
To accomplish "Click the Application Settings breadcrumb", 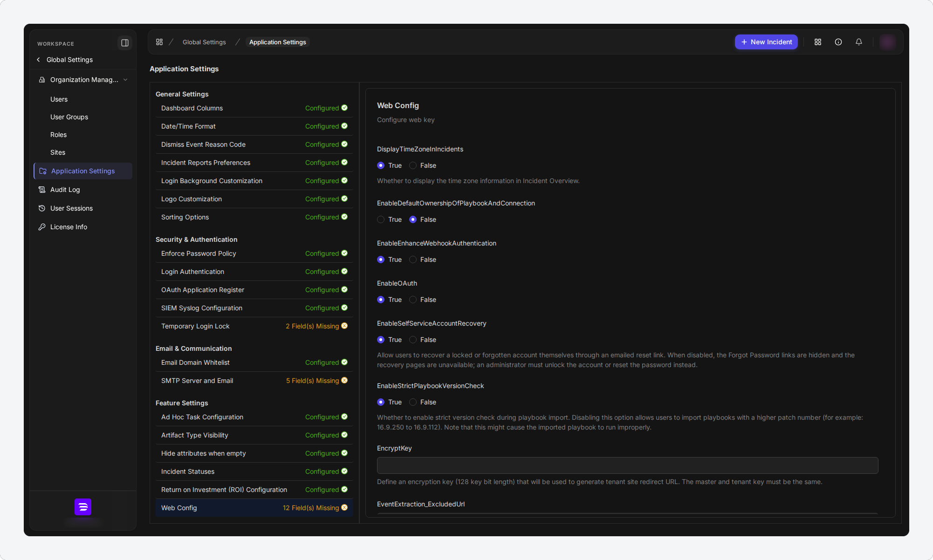I will (x=278, y=42).
